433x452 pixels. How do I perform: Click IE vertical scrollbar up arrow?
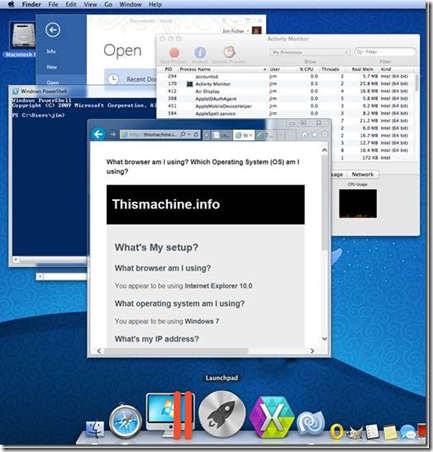(324, 150)
